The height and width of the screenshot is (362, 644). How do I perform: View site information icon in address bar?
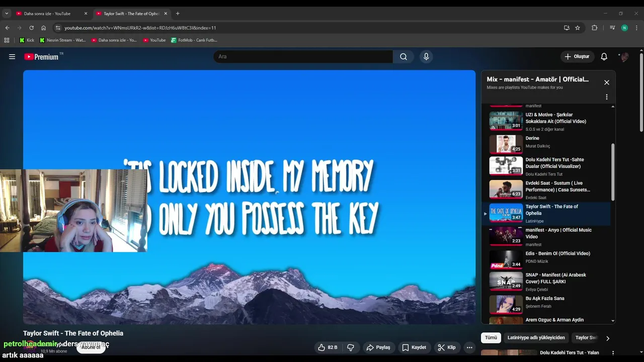click(x=58, y=28)
